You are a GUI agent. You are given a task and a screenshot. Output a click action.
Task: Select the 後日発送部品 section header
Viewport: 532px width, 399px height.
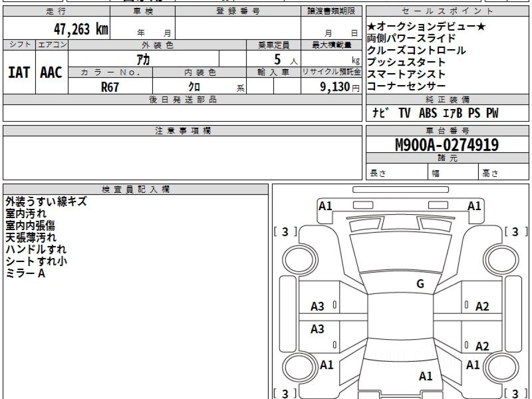(x=183, y=100)
